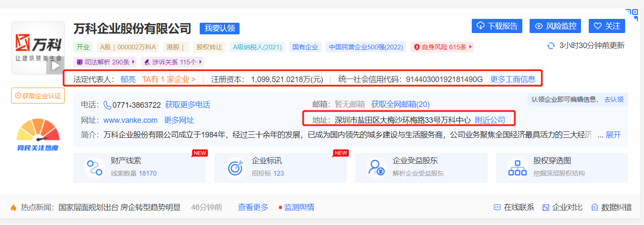The image size is (644, 225).
Task: Expand 司法解析 290条 dropdown
Action: point(105,62)
